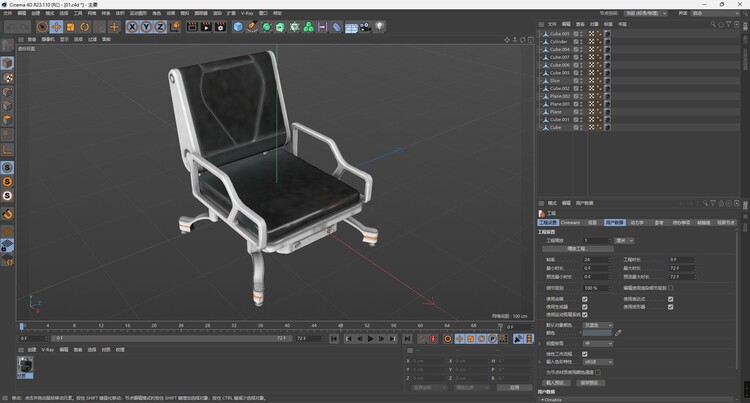Toggle the unchecked box just below the sRGB dropdown
Screen dimensions: 750x403
598,372
